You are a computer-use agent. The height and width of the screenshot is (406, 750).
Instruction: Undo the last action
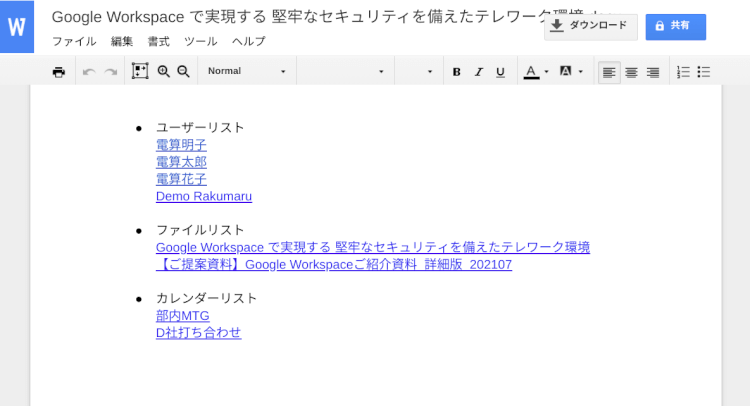(89, 72)
